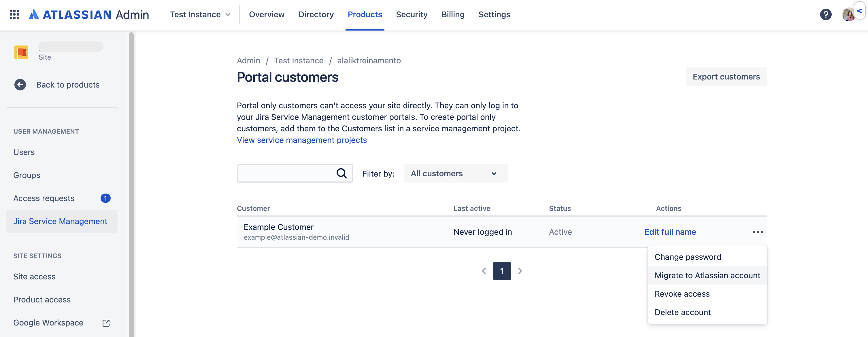Image resolution: width=868 pixels, height=337 pixels.
Task: Go to previous page chevron
Action: [484, 271]
